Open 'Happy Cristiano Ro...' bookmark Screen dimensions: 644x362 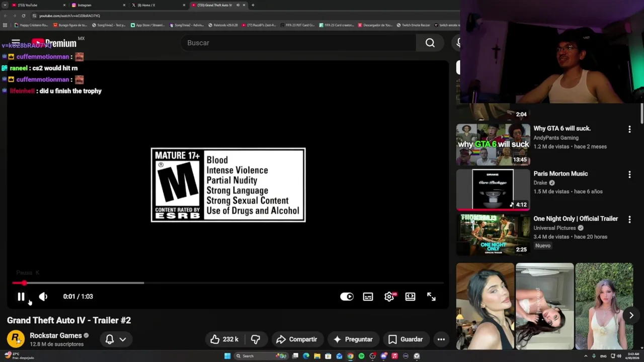point(31,25)
